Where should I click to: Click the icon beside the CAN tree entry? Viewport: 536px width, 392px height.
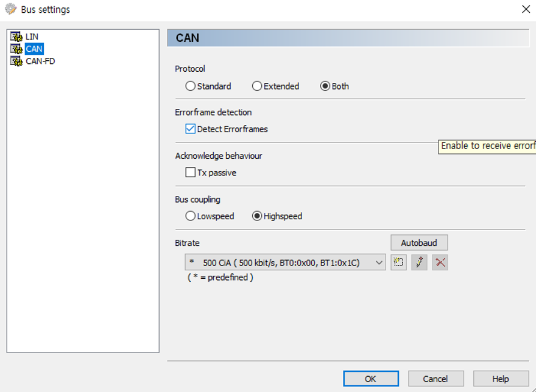coord(16,49)
